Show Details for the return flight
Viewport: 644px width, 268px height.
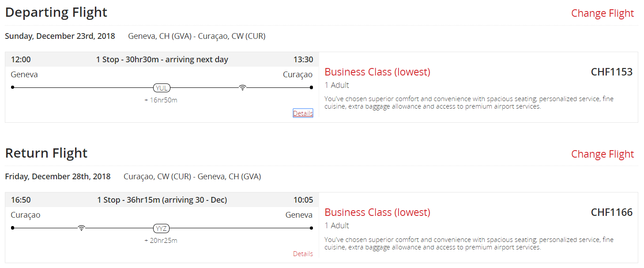(303, 254)
